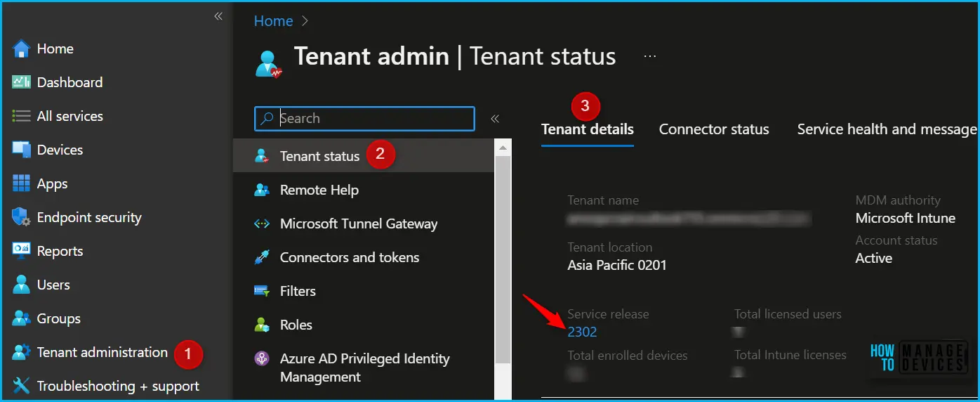Open the Roles menu entry
Image resolution: width=980 pixels, height=402 pixels.
tap(364, 325)
